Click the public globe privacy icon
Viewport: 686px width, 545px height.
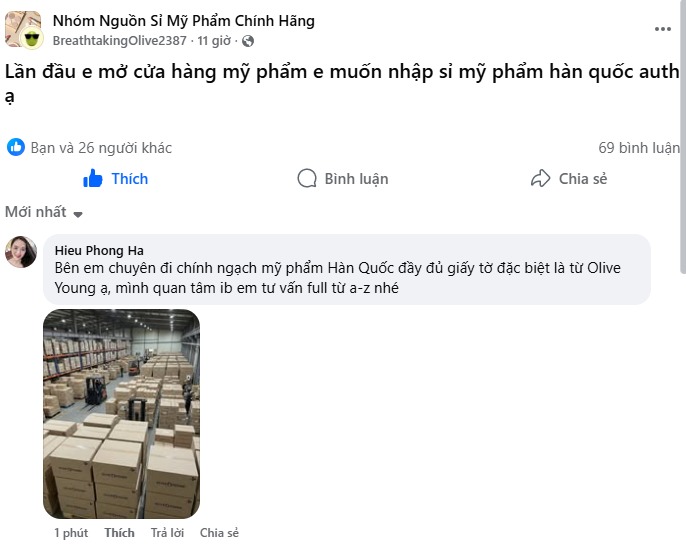pyautogui.click(x=248, y=41)
